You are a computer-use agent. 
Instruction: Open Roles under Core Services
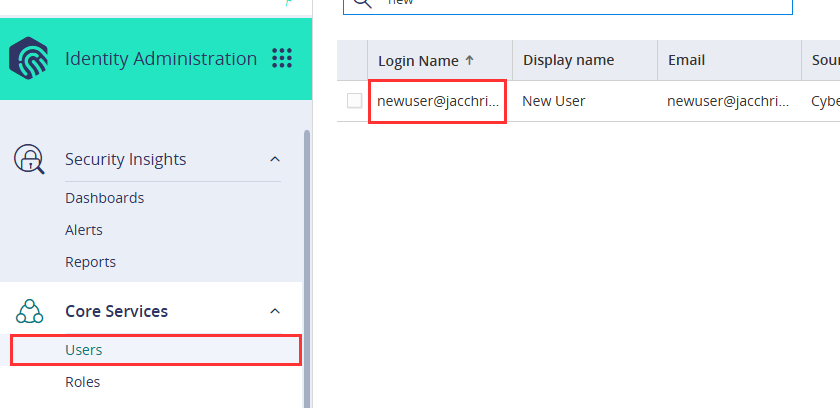[x=82, y=382]
